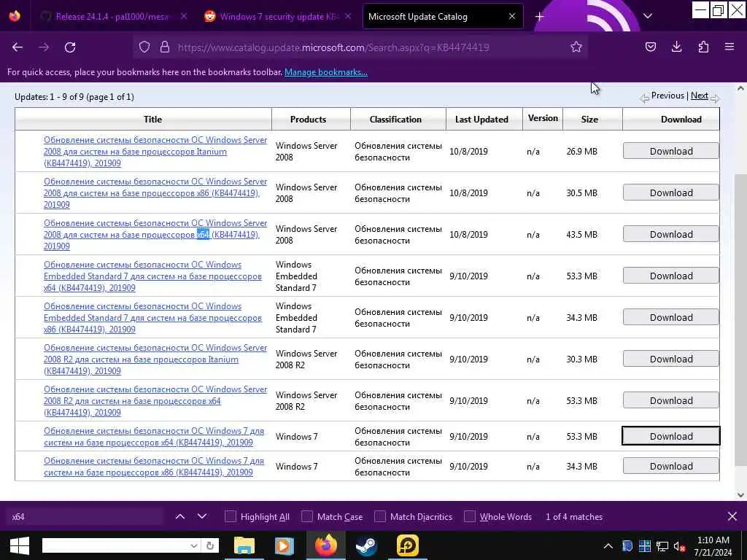Click the forward navigation arrow
747x560 pixels.
[x=44, y=47]
